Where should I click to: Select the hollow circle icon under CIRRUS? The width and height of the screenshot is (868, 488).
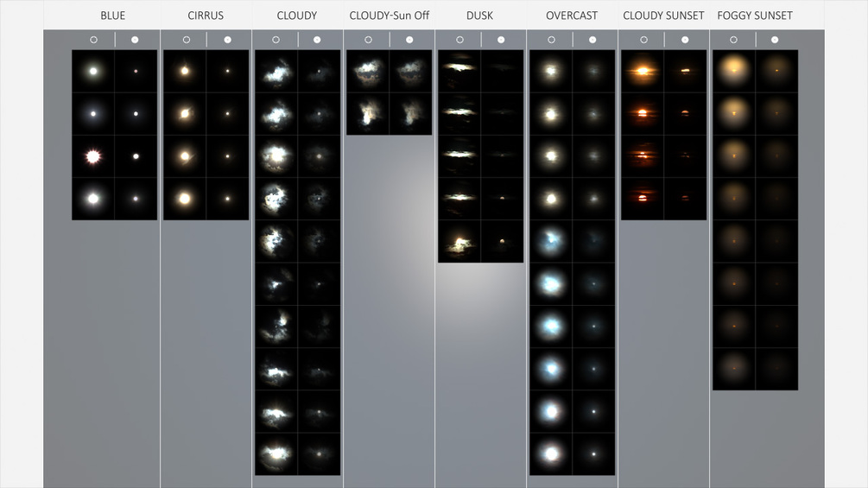point(187,40)
